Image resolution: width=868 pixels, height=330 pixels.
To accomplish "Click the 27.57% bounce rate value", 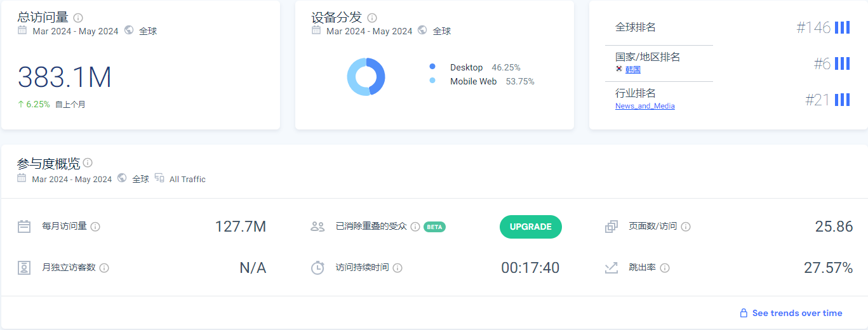I will coord(828,268).
